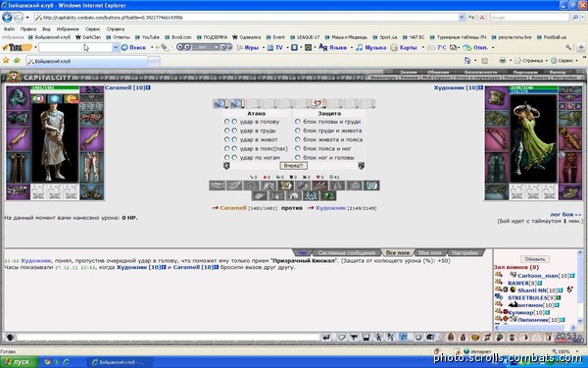The width and height of the screenshot is (588, 368).
Task: Select 'блок груди и живота' defense radio
Action: 297,131
